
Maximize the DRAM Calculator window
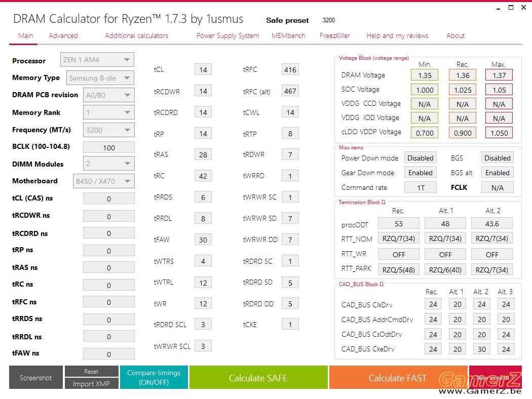(x=511, y=8)
